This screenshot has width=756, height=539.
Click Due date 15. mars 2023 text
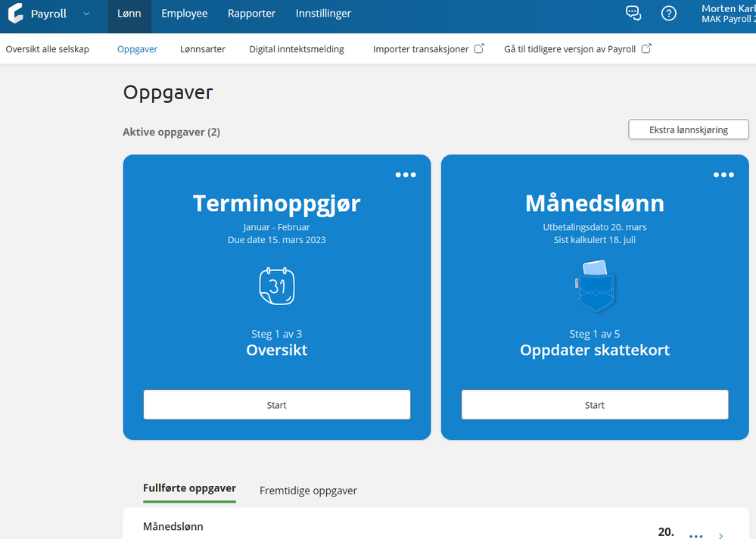click(277, 240)
